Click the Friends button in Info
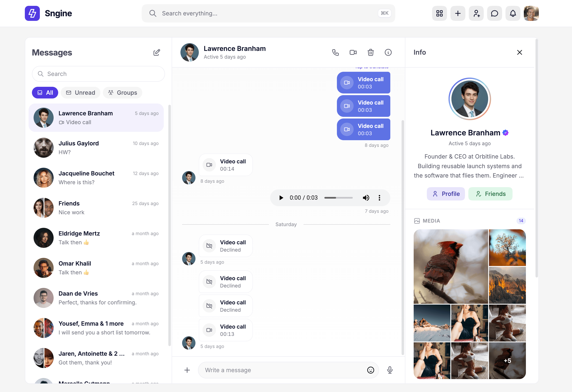The image size is (572, 392). pos(490,194)
